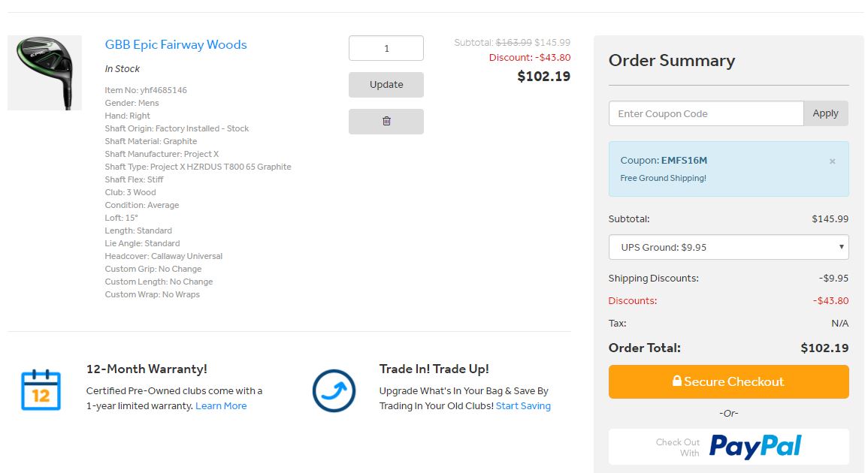Click the trash can delete icon
This screenshot has height=473, width=868.
[386, 121]
